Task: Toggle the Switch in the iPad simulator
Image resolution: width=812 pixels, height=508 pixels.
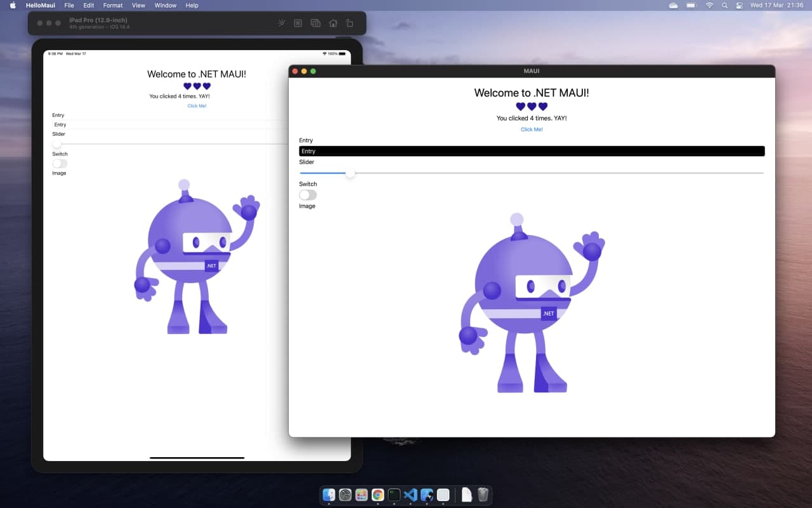Action: pyautogui.click(x=60, y=164)
